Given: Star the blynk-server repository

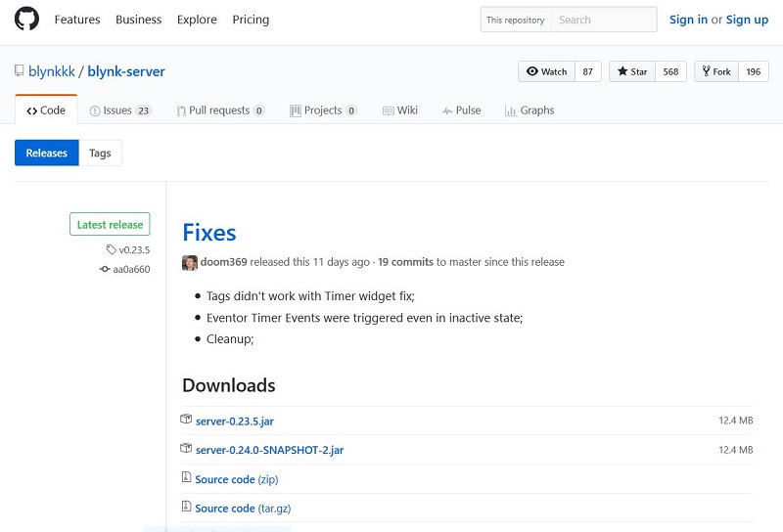Looking at the screenshot, I should click(x=632, y=71).
